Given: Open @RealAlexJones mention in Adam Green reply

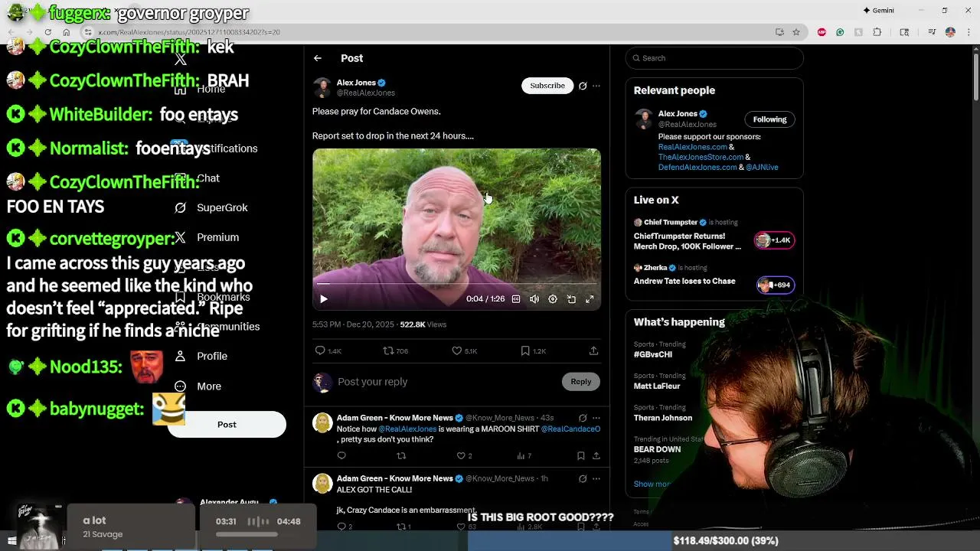Looking at the screenshot, I should pyautogui.click(x=407, y=429).
